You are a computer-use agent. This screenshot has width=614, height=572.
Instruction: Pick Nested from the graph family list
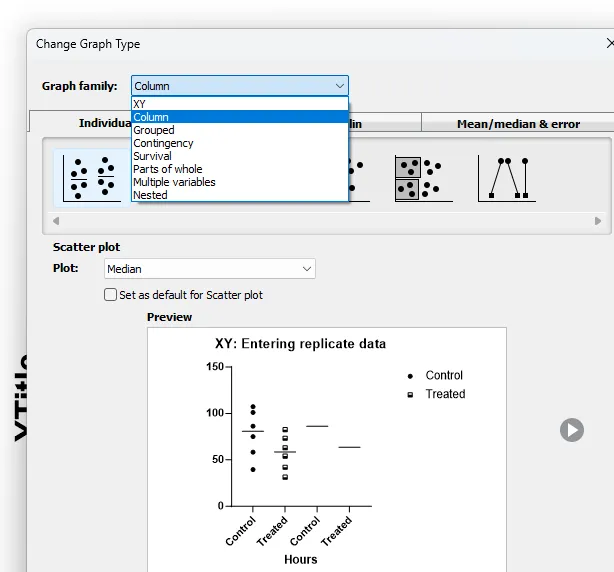tap(151, 195)
